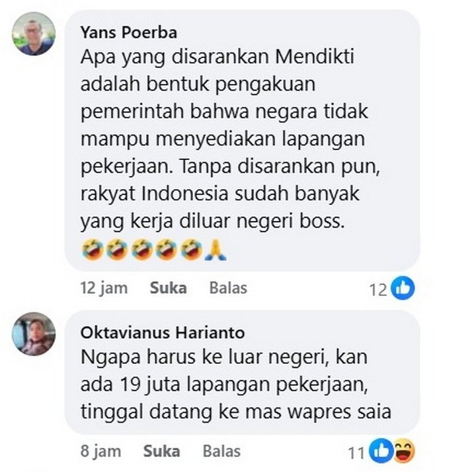Click the comment text about 19 juta lapangan pekerjaan
Viewport: 476px width, 473px height.
236,384
